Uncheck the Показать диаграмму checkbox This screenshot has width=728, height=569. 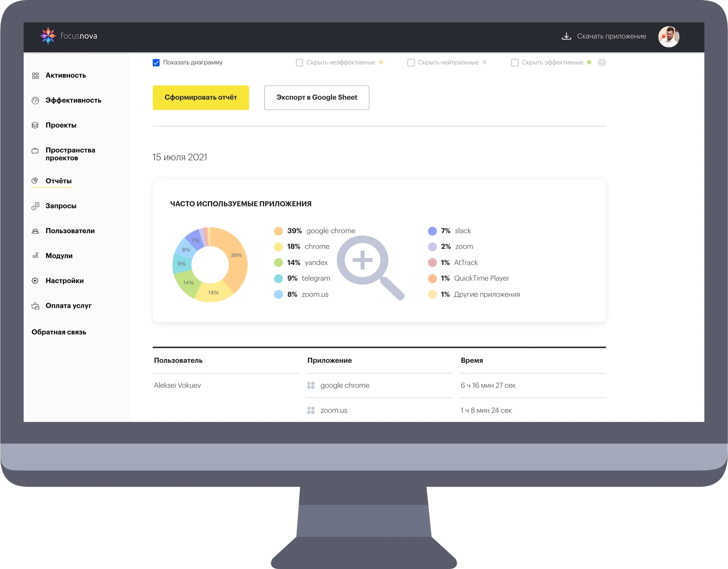click(156, 63)
